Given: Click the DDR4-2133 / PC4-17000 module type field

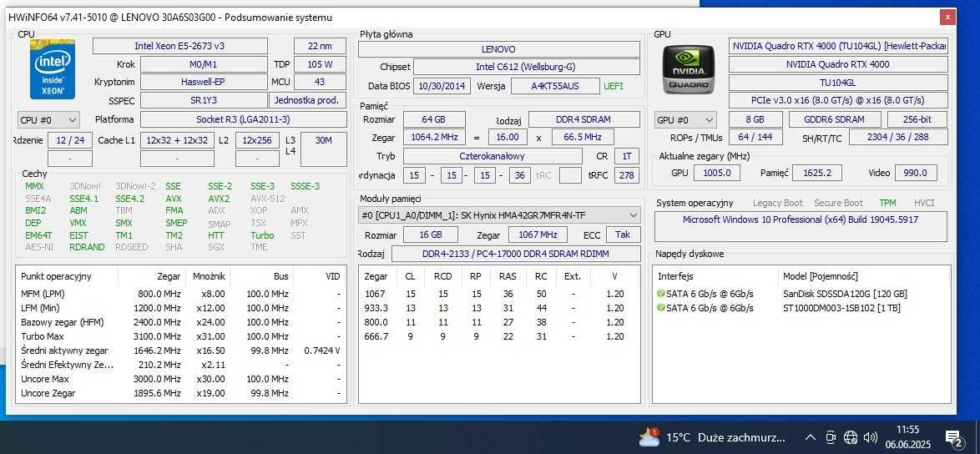Looking at the screenshot, I should click(x=516, y=254).
